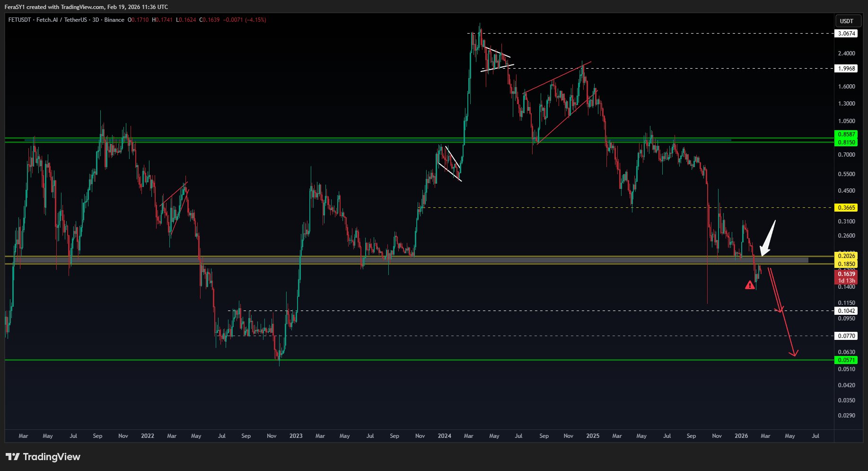Screen dimensions: 868x471
Task: Click the 0.0950 price scale tick
Action: tap(846, 319)
